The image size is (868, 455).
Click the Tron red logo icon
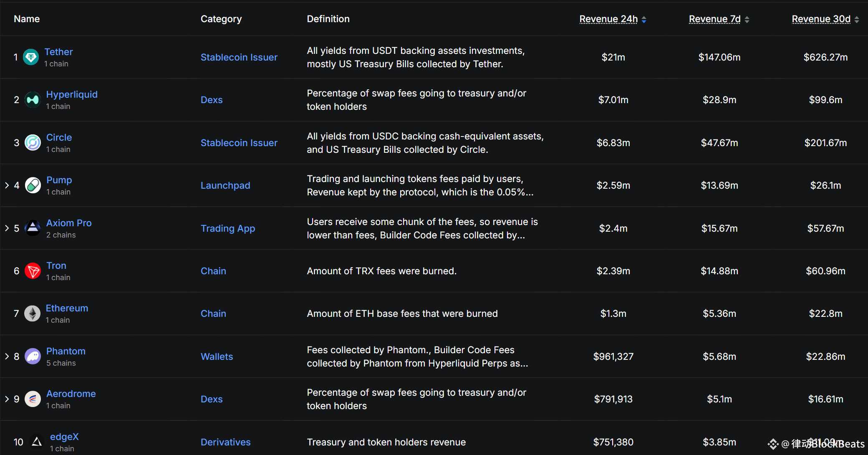click(x=33, y=271)
